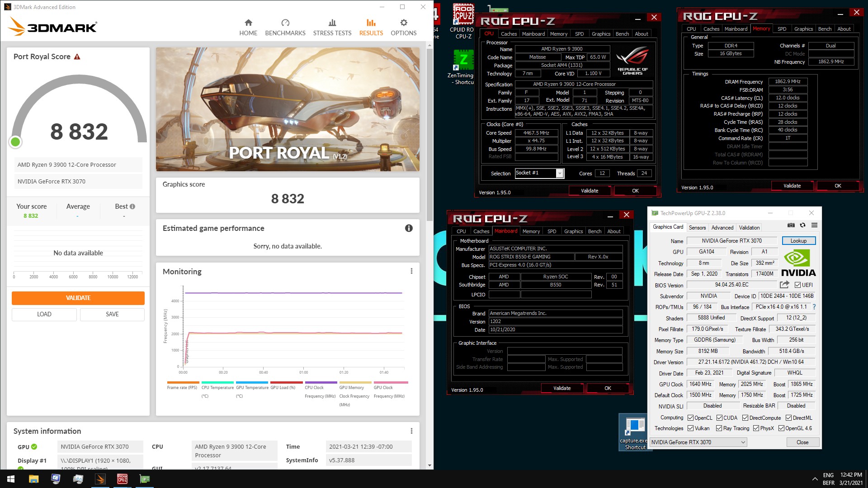Switch to the Caches tab in CPU-Z CPU window
Viewport: 868px width, 488px height.
click(x=509, y=34)
